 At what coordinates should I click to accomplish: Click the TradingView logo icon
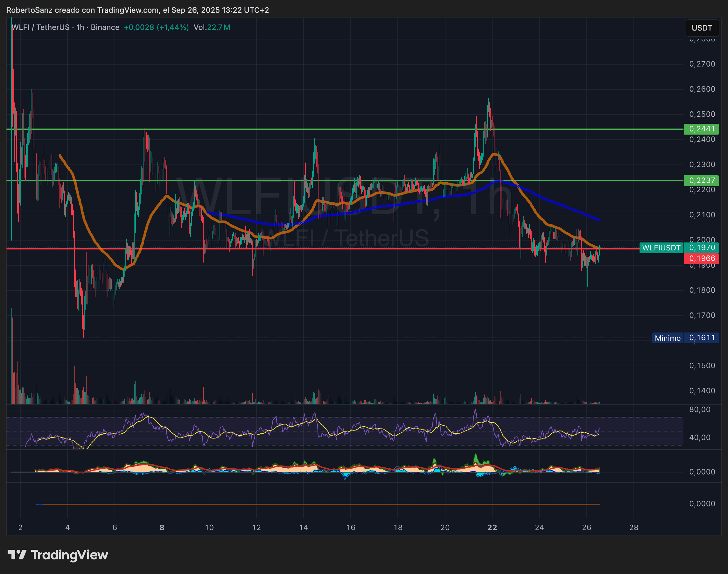17,555
